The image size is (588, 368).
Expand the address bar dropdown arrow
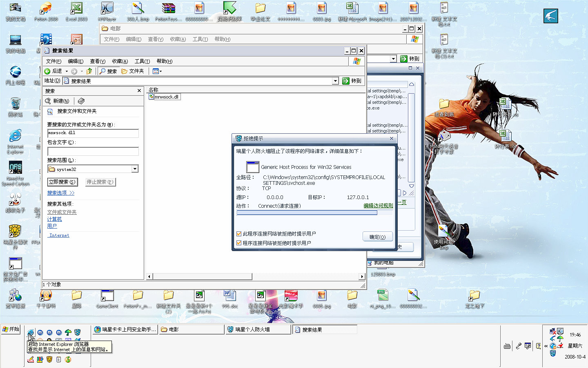coord(335,81)
